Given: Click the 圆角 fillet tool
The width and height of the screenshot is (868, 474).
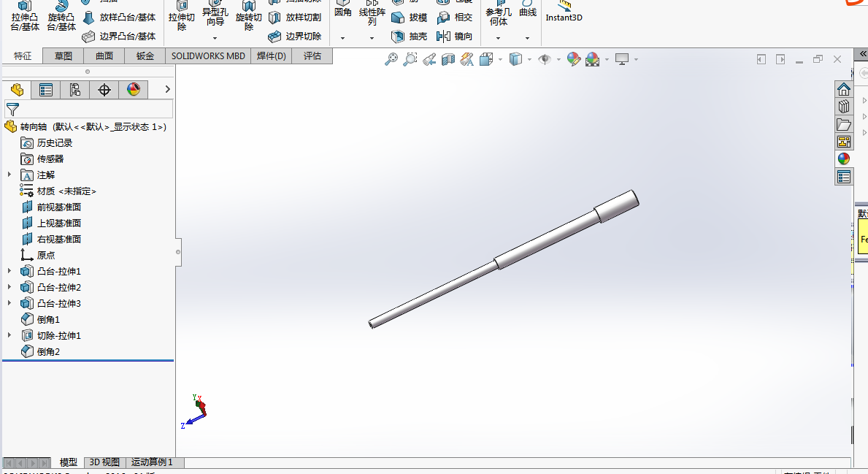Looking at the screenshot, I should click(x=342, y=11).
